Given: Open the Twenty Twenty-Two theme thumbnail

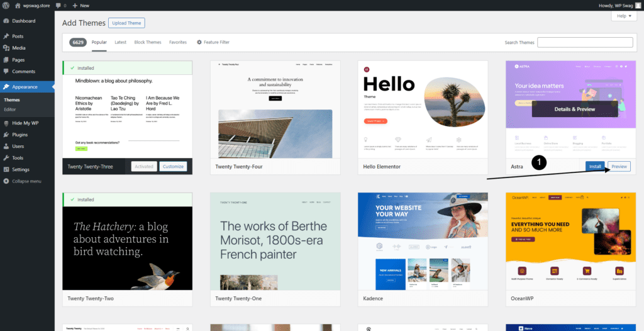Looking at the screenshot, I should pos(127,241).
